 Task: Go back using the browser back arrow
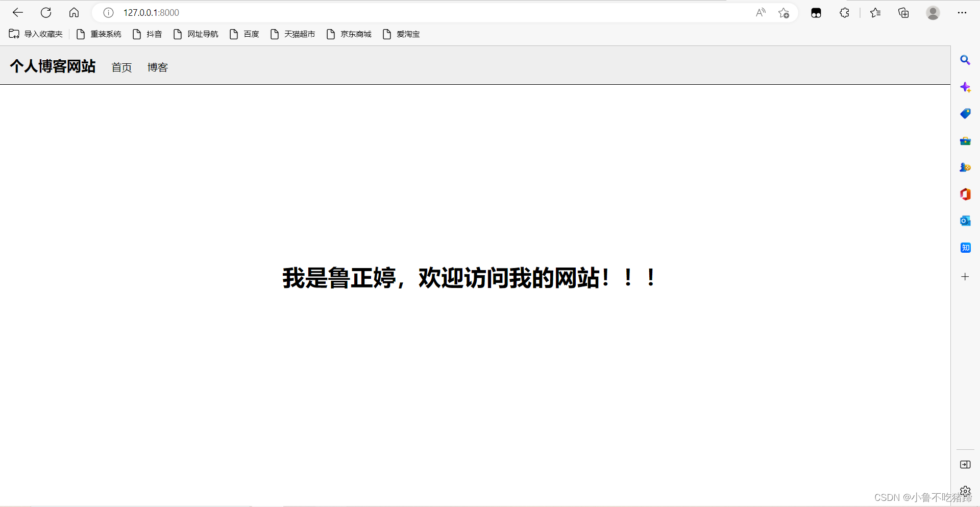click(x=18, y=13)
